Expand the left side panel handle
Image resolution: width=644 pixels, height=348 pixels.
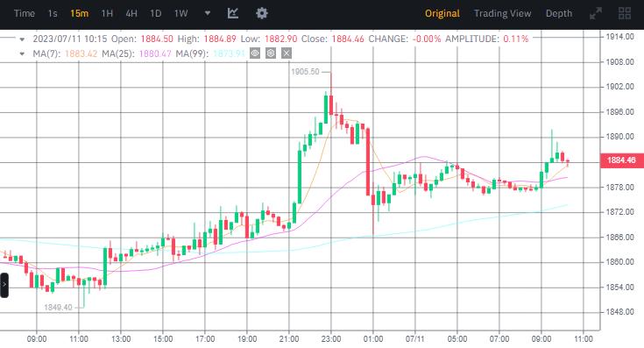click(x=4, y=285)
